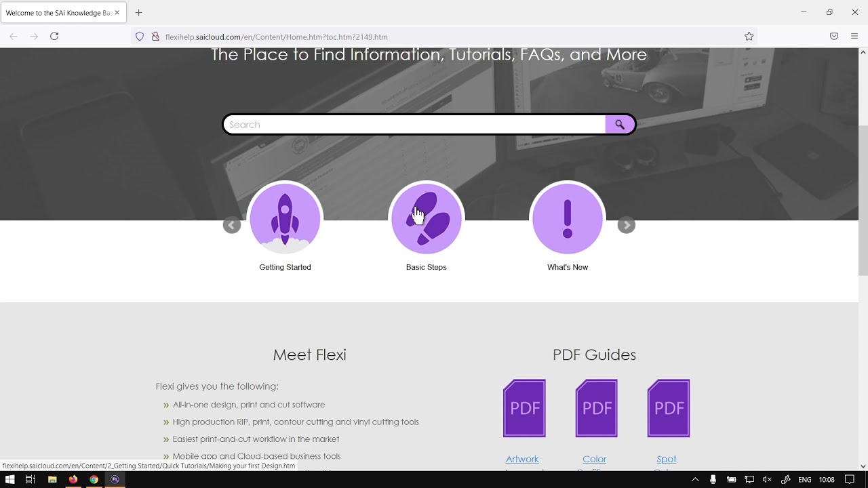Viewport: 868px width, 488px height.
Task: Go forward to next page
Action: pos(34,37)
